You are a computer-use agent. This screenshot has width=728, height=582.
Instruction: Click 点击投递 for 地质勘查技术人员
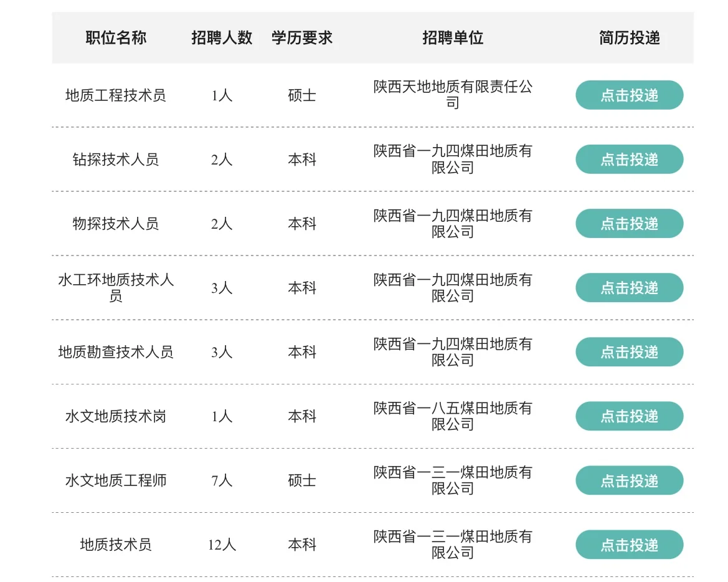point(629,352)
